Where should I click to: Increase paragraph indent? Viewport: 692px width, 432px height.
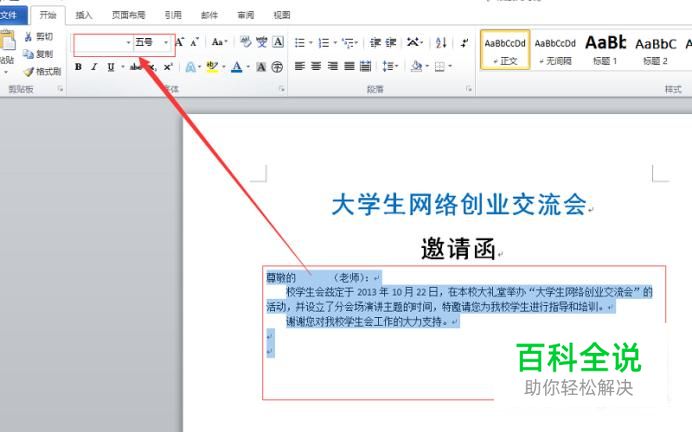click(x=391, y=43)
